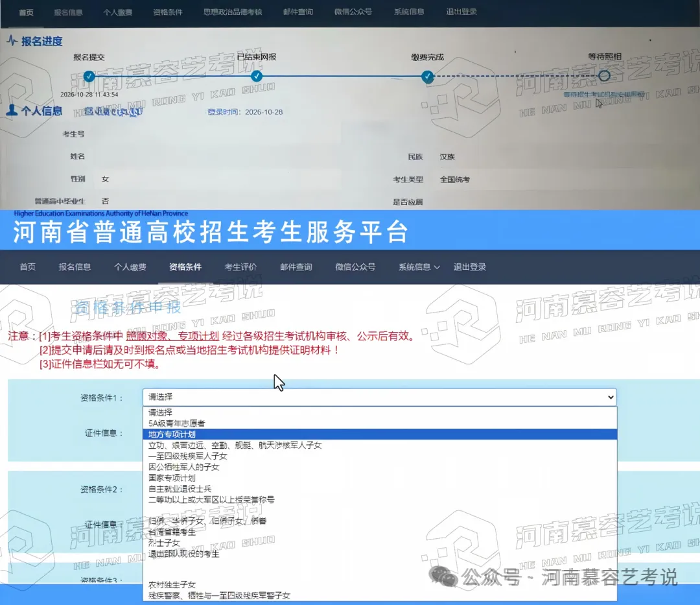Click 资格条件 beside 考生评价
The image size is (700, 605).
point(185,267)
